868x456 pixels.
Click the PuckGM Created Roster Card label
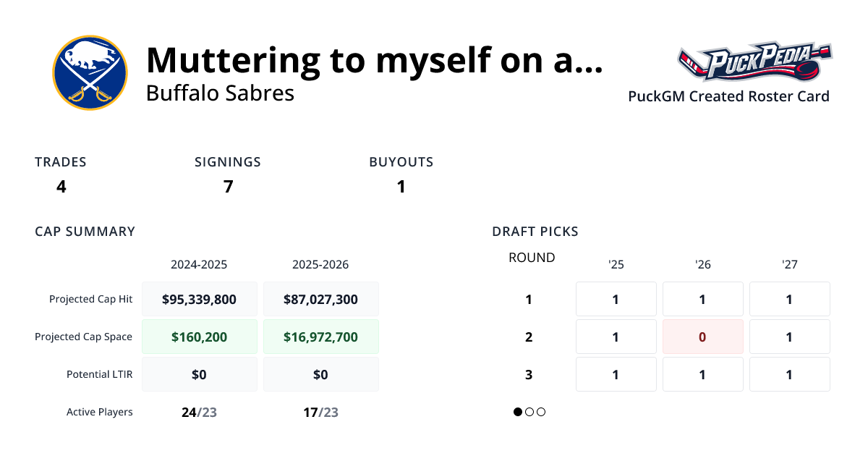click(x=728, y=96)
